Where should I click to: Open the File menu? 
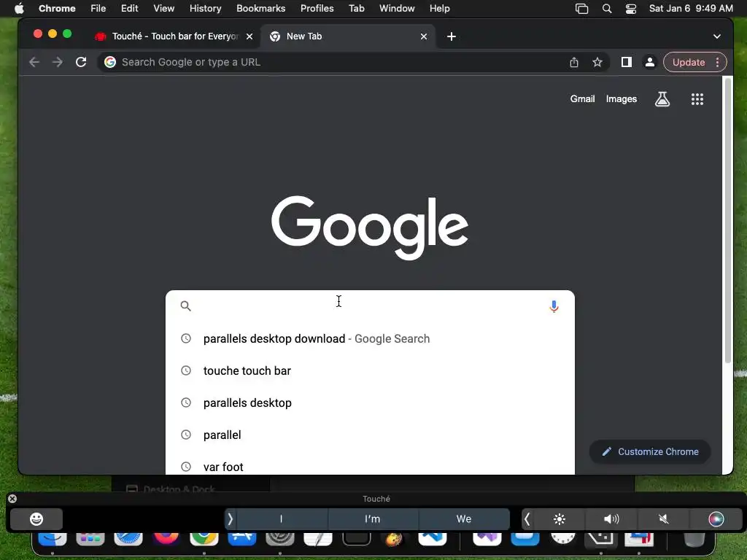tap(98, 9)
